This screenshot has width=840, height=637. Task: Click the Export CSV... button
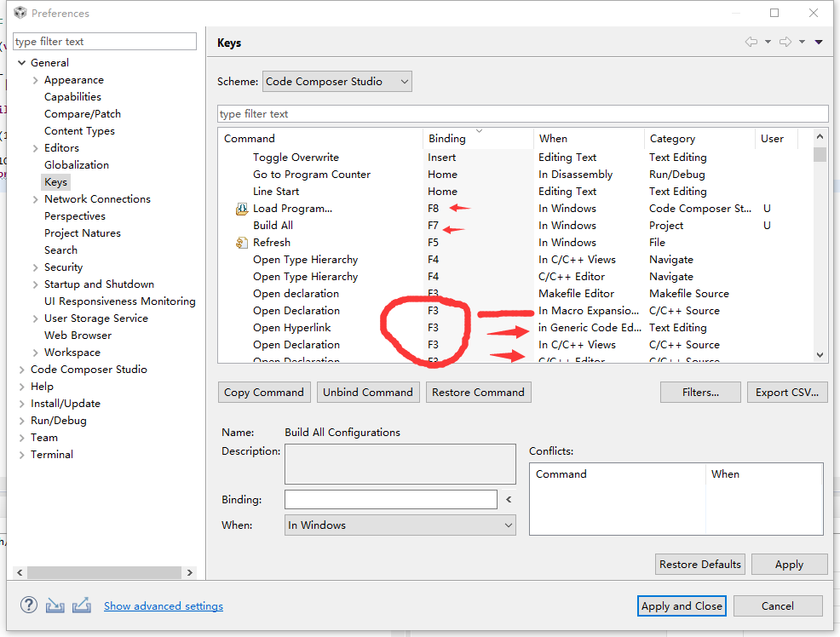tap(787, 393)
